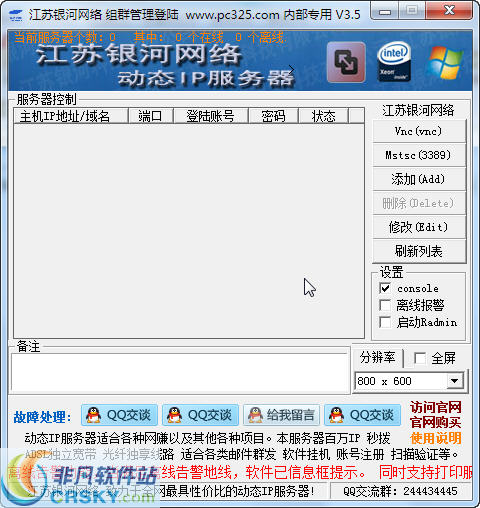Click the 给我留言 button
Viewport: 480px width, 508px height.
282,415
